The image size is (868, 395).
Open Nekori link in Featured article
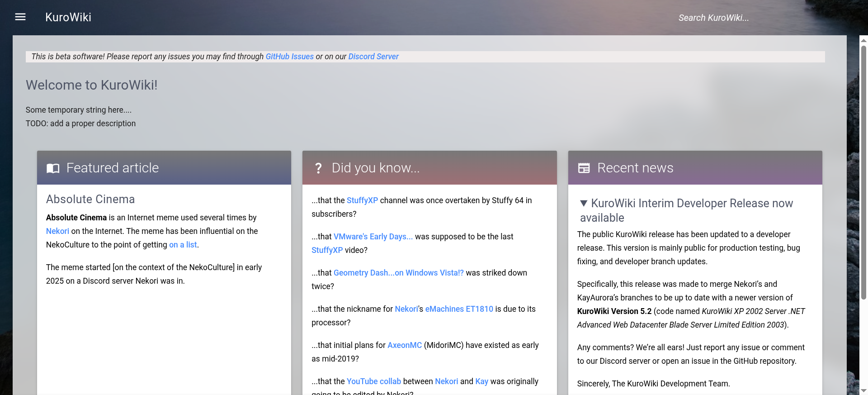[57, 231]
